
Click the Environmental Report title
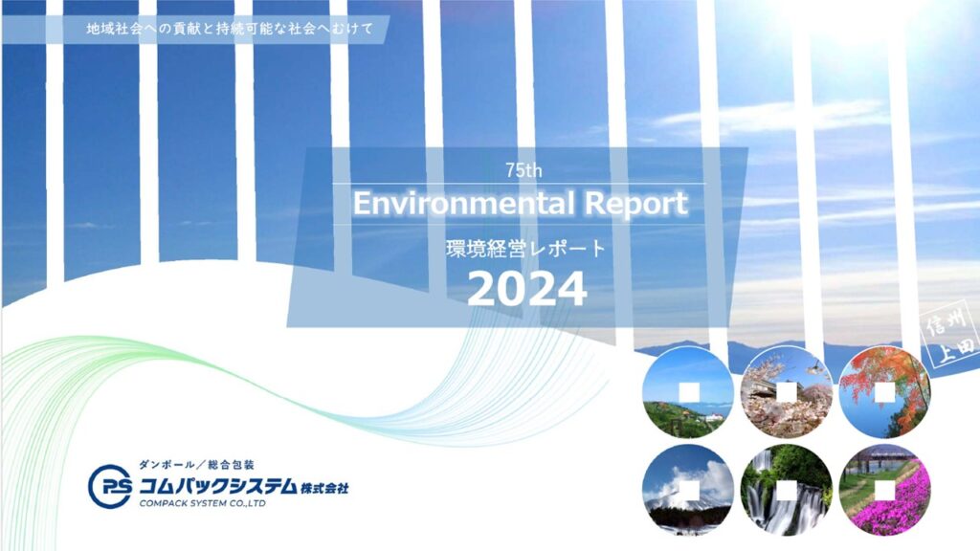point(520,204)
